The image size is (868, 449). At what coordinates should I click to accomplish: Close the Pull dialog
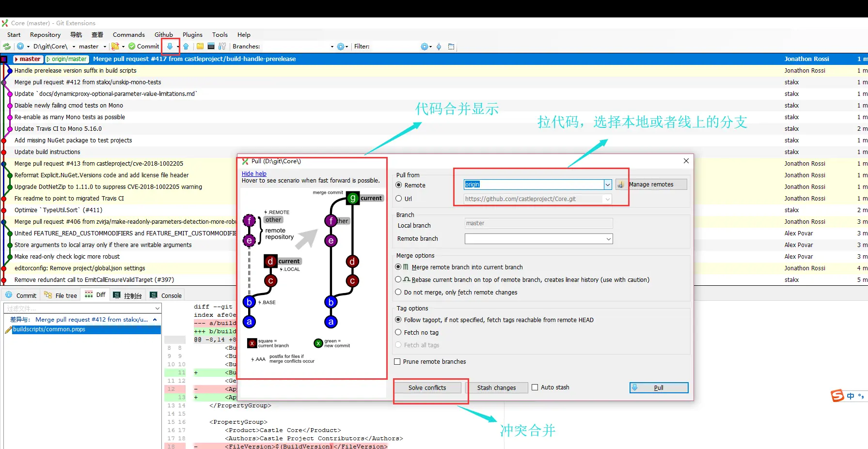coord(686,161)
